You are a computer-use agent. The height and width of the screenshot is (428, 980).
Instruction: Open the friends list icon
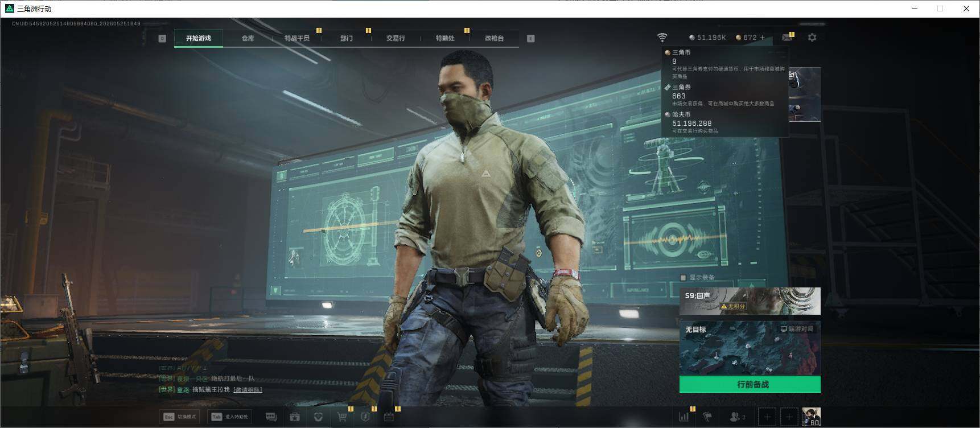[737, 417]
